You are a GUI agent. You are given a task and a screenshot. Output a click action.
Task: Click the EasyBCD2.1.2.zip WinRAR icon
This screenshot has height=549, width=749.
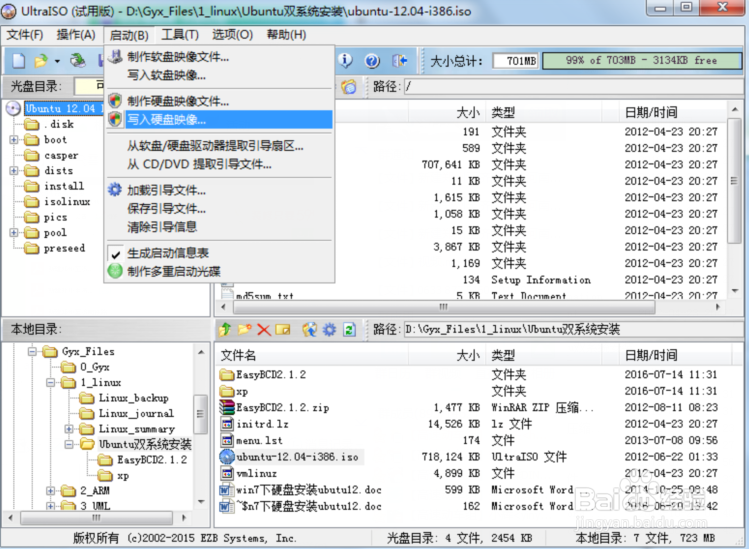226,407
